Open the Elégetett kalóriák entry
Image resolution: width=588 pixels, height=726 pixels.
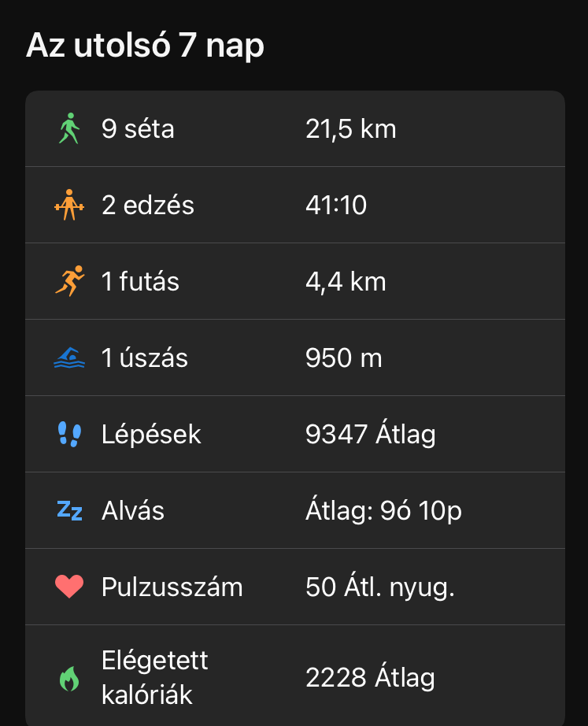[x=155, y=677]
